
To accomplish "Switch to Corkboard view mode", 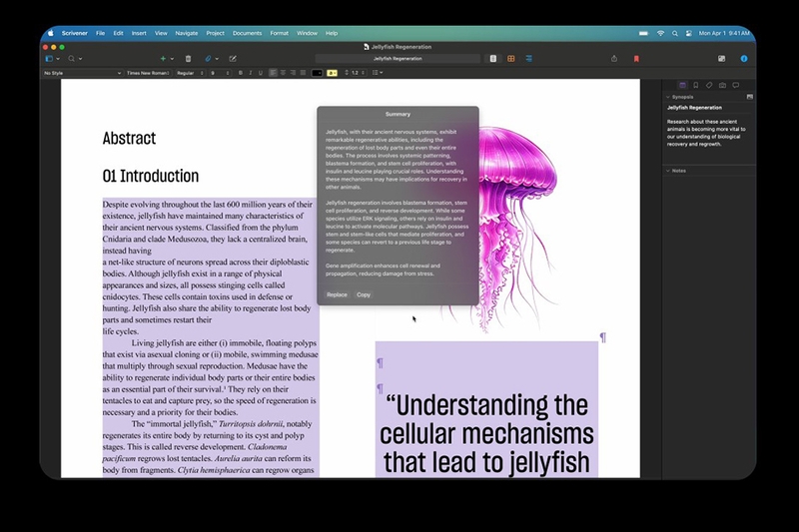I will pyautogui.click(x=511, y=59).
